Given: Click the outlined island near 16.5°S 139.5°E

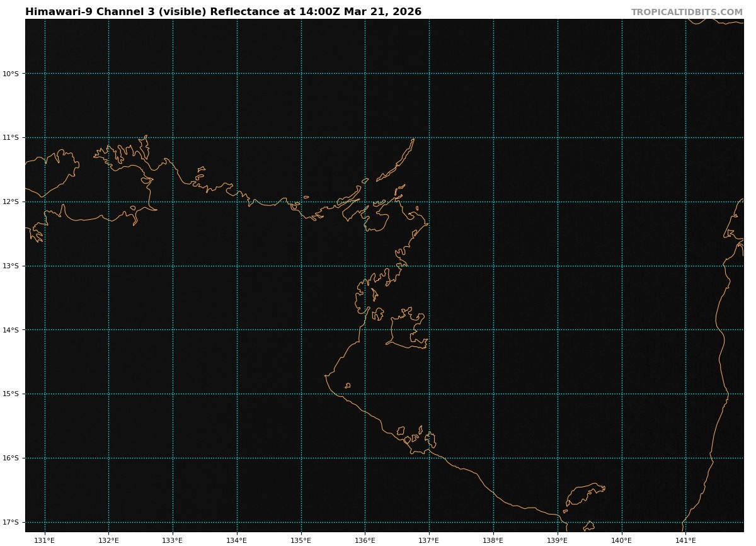Looking at the screenshot, I should tap(583, 492).
